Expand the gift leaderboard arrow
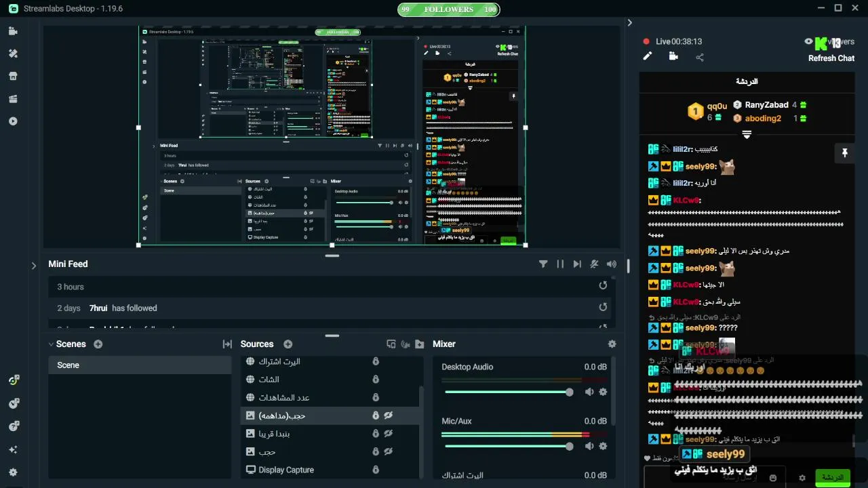Viewport: 868px width, 488px height. (x=747, y=135)
